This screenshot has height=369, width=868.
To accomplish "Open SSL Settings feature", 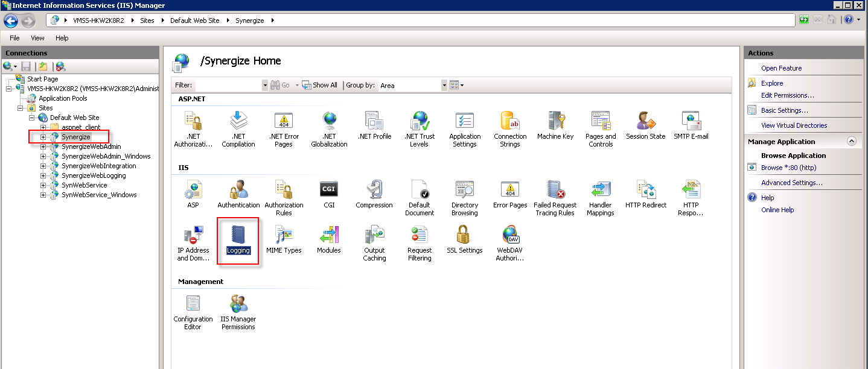I will click(465, 239).
